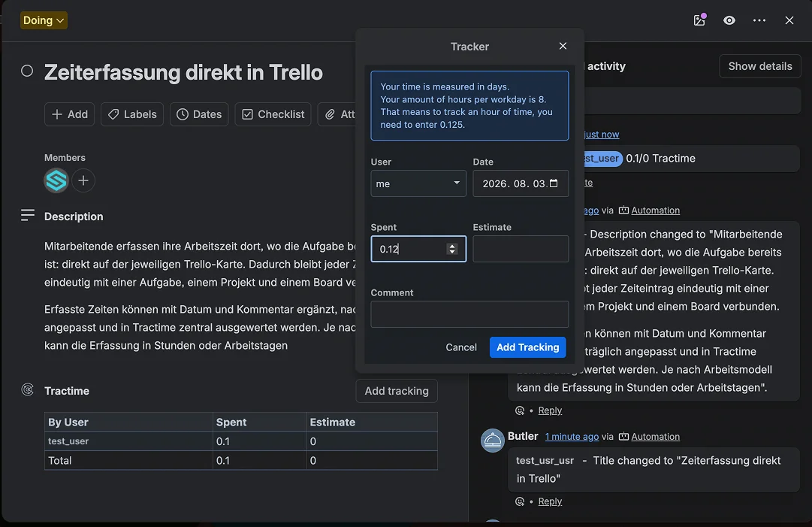Click the Comment input field
Screen dimensions: 812x527
point(469,314)
